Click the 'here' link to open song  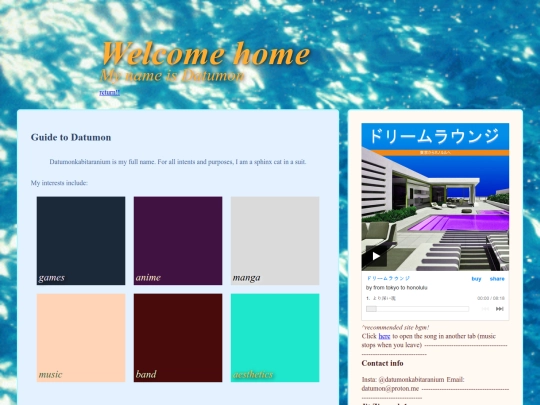coord(384,336)
